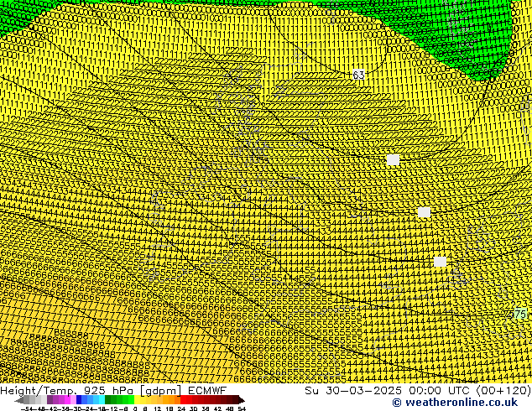Screen dimensions: 532x411
Task: Click the ECMWF model label
Action: (206, 391)
